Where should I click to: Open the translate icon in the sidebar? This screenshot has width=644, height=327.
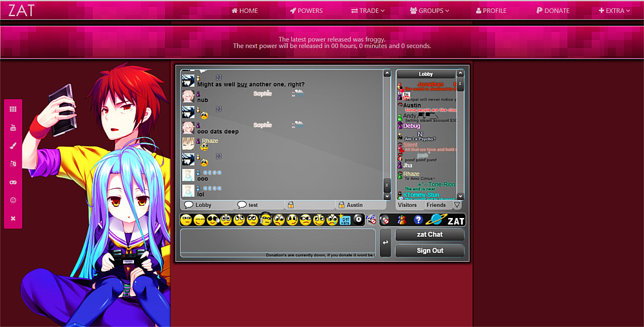(13, 164)
